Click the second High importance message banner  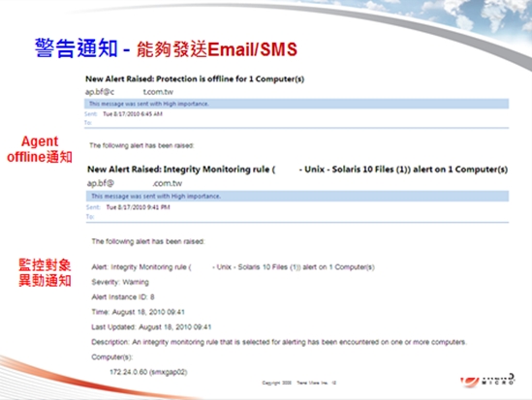pos(297,197)
